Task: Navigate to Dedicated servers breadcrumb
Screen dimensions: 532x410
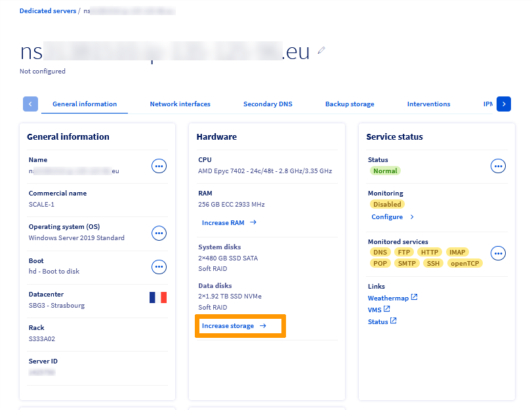Action: click(x=47, y=11)
